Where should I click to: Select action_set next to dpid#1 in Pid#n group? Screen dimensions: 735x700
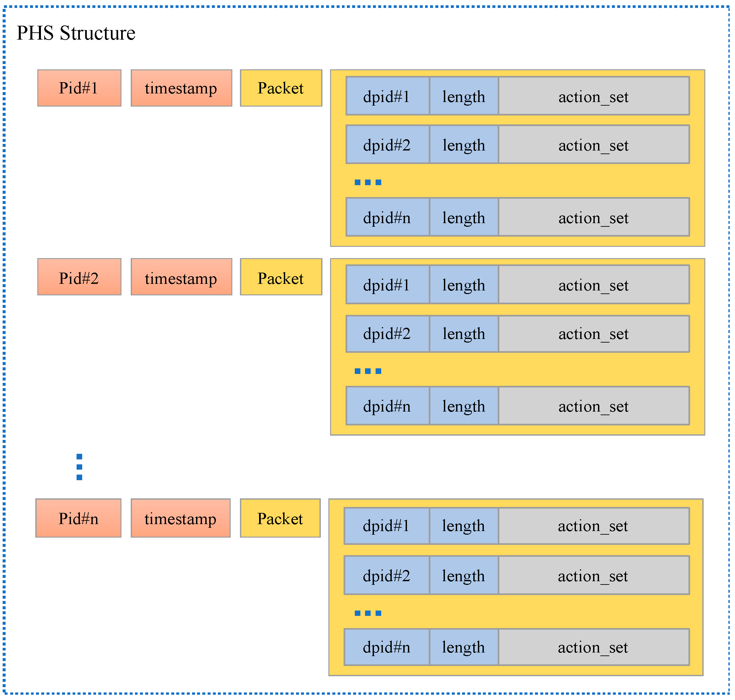click(593, 526)
